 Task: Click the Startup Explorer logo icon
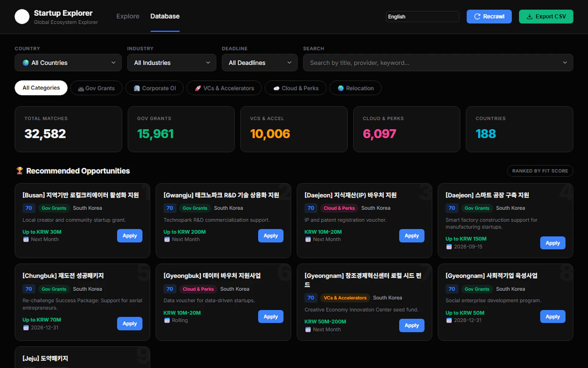click(22, 17)
